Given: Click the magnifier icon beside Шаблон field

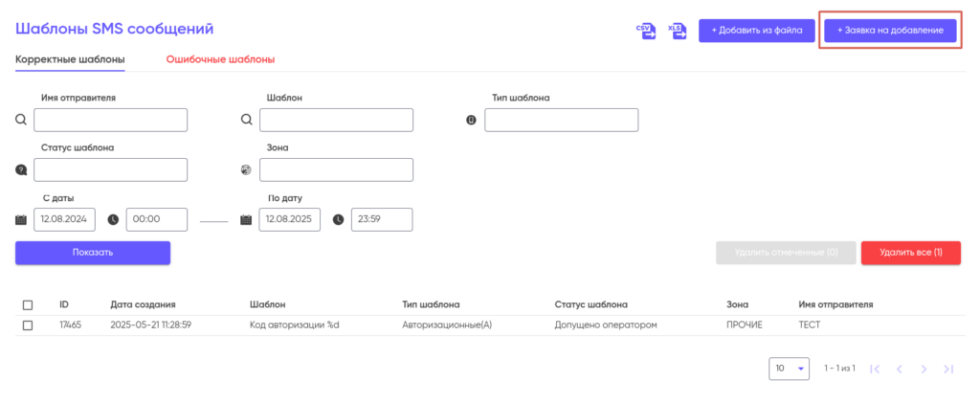Looking at the screenshot, I should click(x=247, y=120).
